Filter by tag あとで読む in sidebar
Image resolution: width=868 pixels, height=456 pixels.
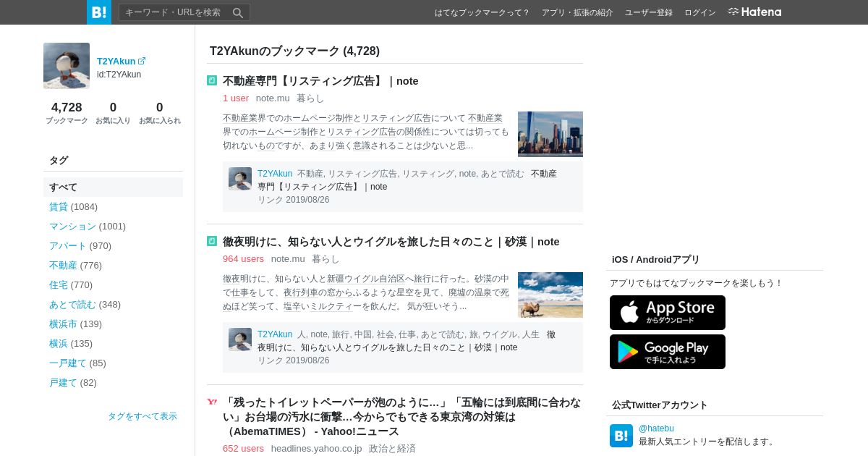coord(72,304)
